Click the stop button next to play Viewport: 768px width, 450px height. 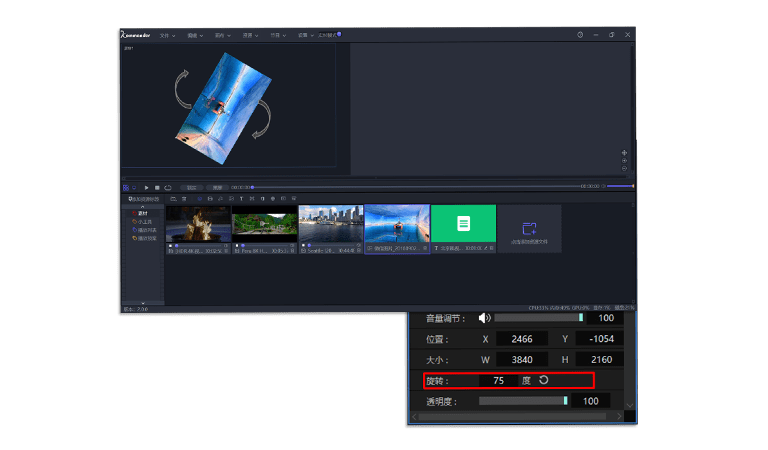[x=157, y=187]
